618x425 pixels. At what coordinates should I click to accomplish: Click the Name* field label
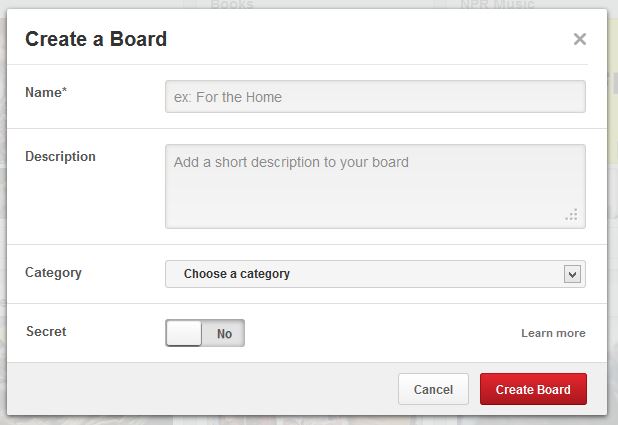pos(46,92)
